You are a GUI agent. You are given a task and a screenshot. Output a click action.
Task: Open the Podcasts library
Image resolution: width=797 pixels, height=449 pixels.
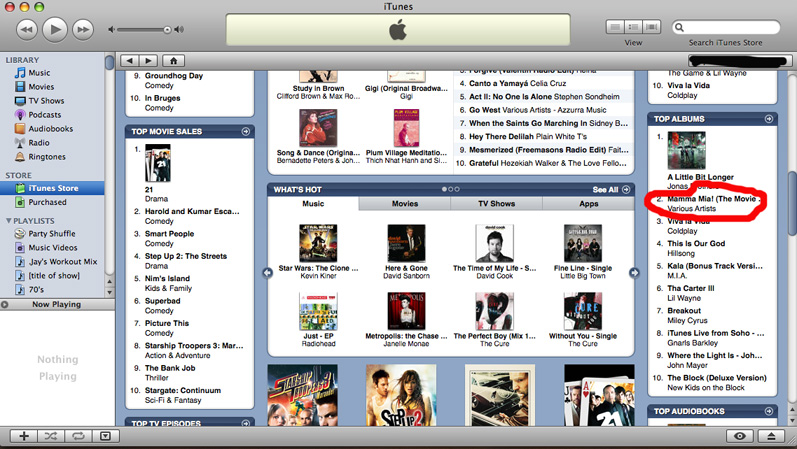[44, 115]
